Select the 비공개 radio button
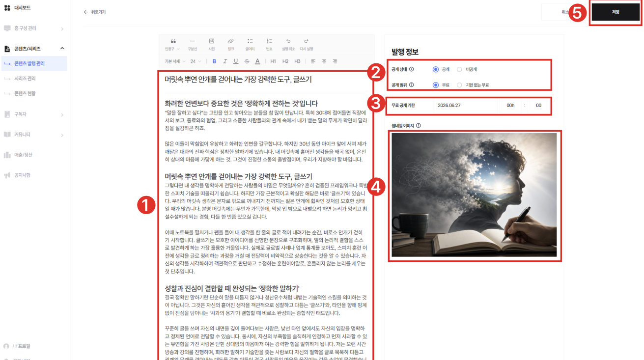The width and height of the screenshot is (644, 360). click(x=459, y=70)
